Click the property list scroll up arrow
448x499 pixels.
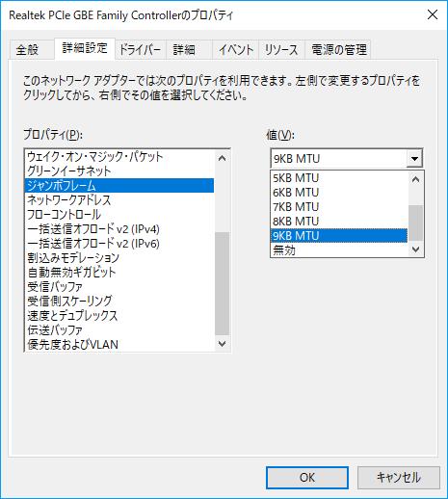click(222, 158)
